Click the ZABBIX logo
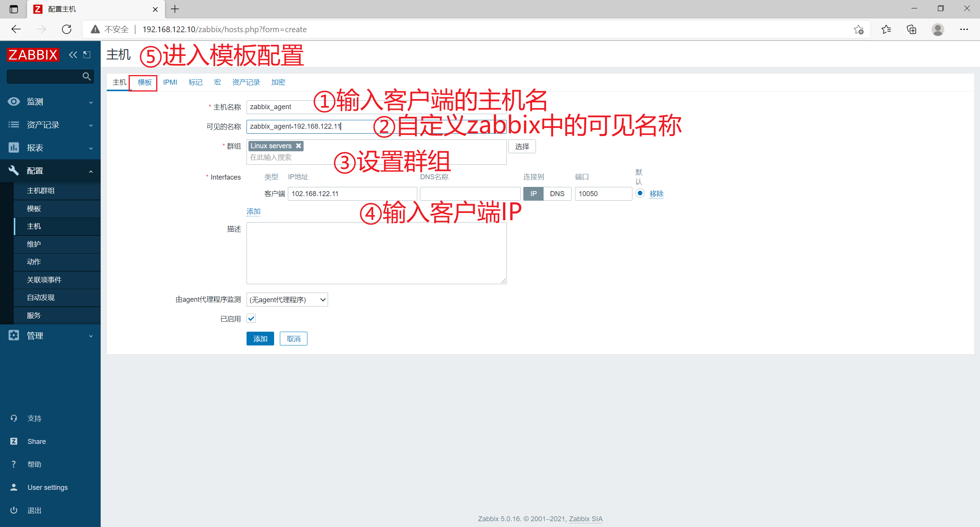 33,55
